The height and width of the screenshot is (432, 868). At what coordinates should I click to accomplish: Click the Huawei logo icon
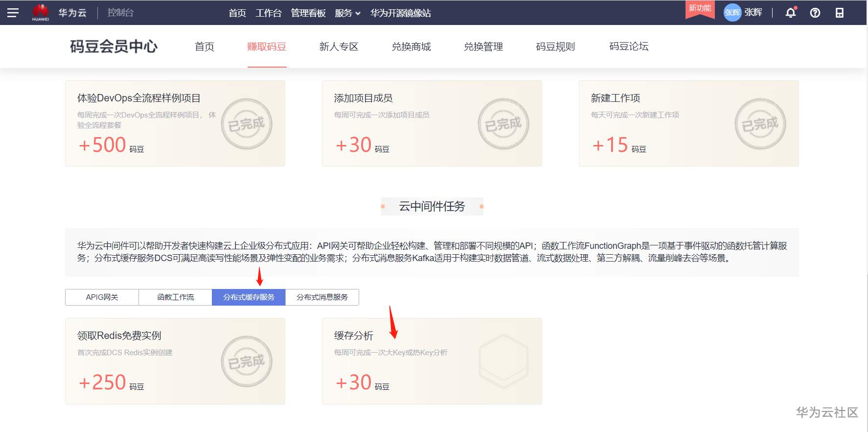(x=41, y=13)
